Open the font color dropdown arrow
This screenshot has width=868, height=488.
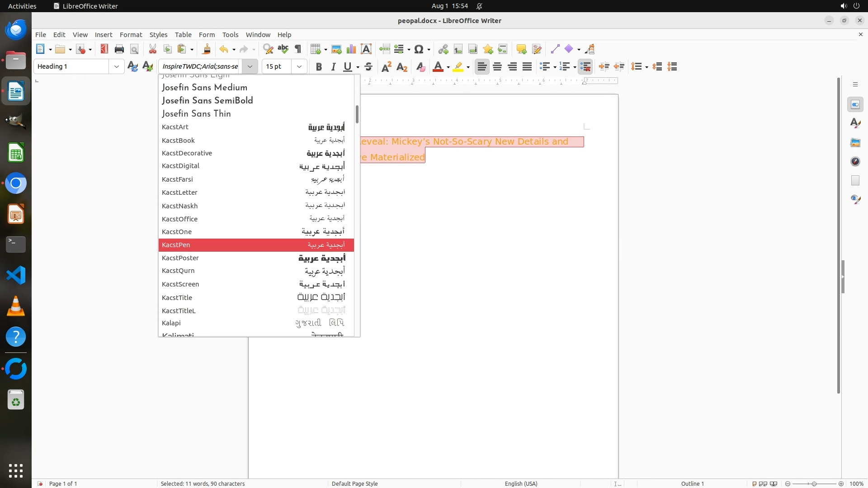[448, 67]
